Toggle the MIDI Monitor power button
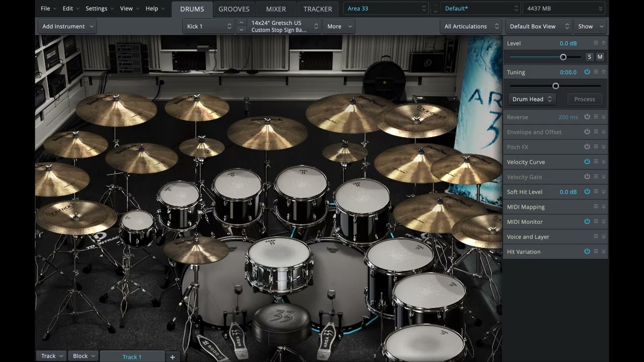Image resolution: width=644 pixels, height=362 pixels. 587,221
